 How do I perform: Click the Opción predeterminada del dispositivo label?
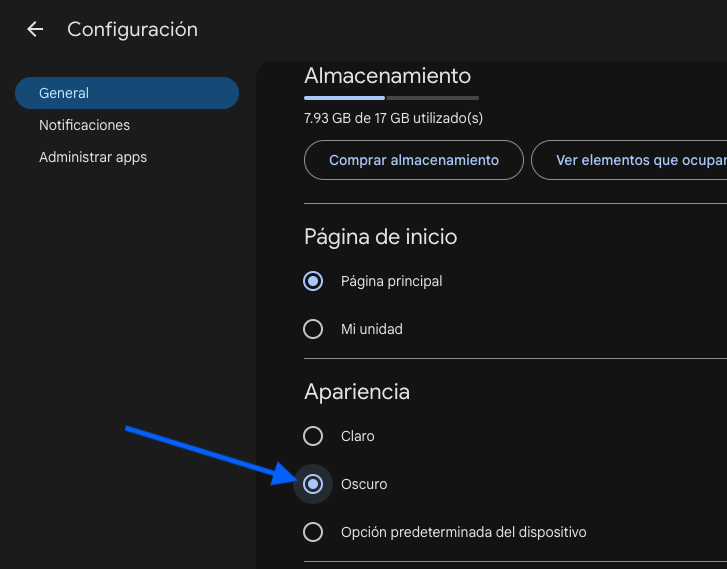coord(463,532)
